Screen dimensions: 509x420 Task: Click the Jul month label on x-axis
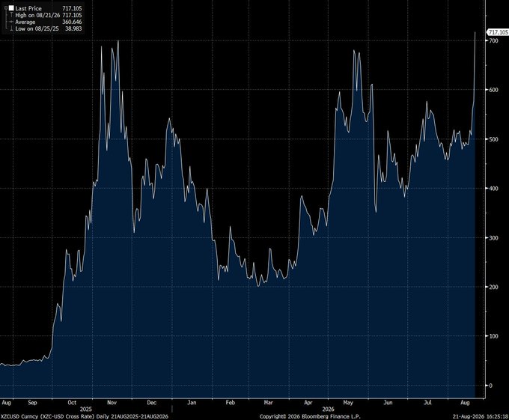click(x=428, y=403)
